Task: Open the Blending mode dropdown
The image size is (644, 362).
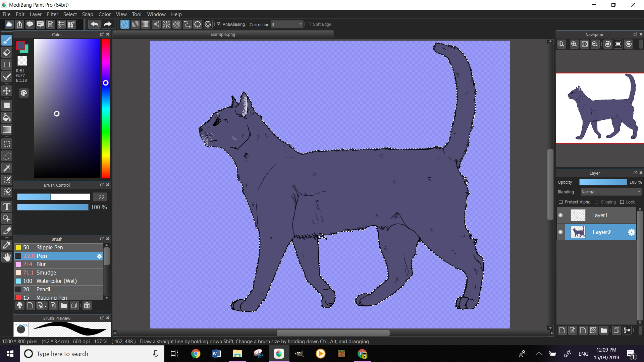Action: [x=611, y=192]
